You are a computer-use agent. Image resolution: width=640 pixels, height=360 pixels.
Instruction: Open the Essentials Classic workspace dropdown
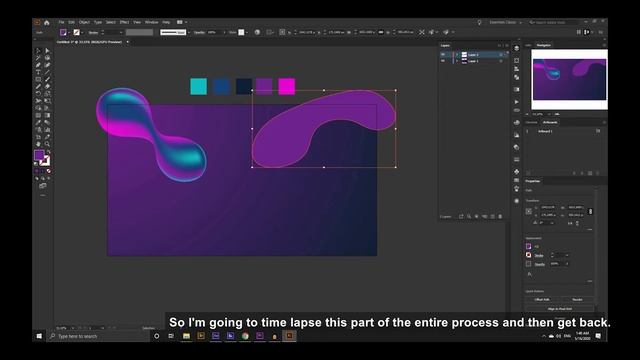(505, 22)
